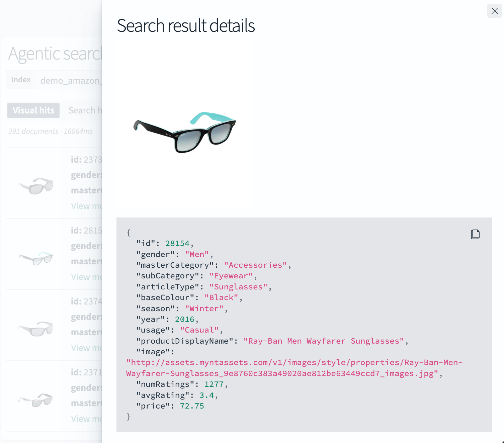Click the price value 72.75 in JSON
The height and width of the screenshot is (443, 504).
[192, 406]
